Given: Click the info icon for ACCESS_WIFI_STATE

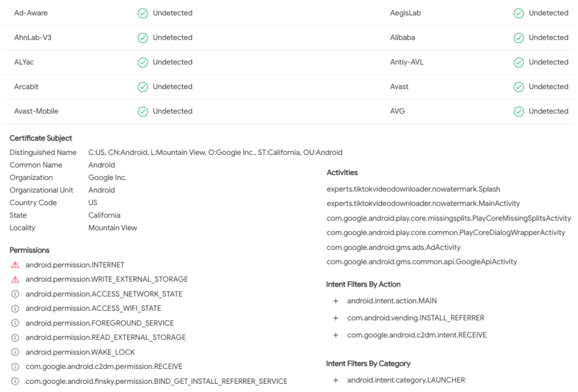Looking at the screenshot, I should (15, 308).
